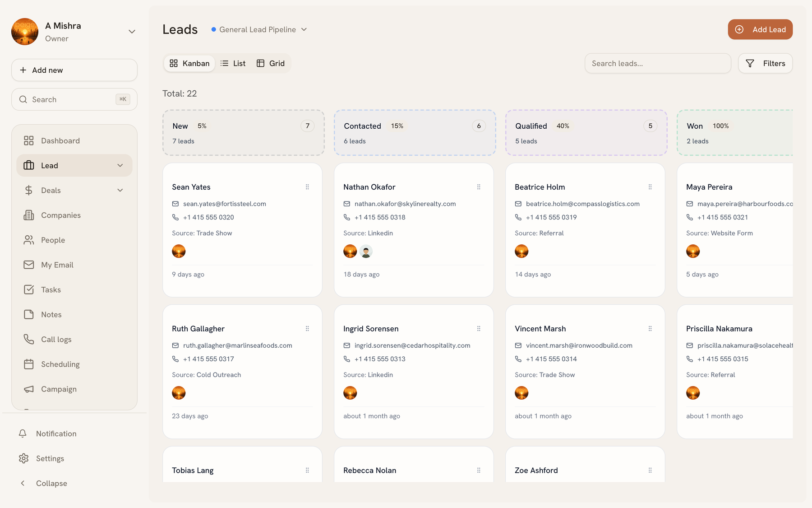Click the Add Lead button
This screenshot has width=812, height=508.
pyautogui.click(x=760, y=29)
